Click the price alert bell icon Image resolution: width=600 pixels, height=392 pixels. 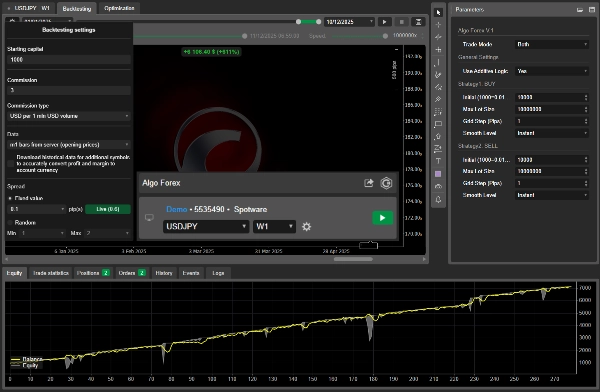[x=439, y=199]
